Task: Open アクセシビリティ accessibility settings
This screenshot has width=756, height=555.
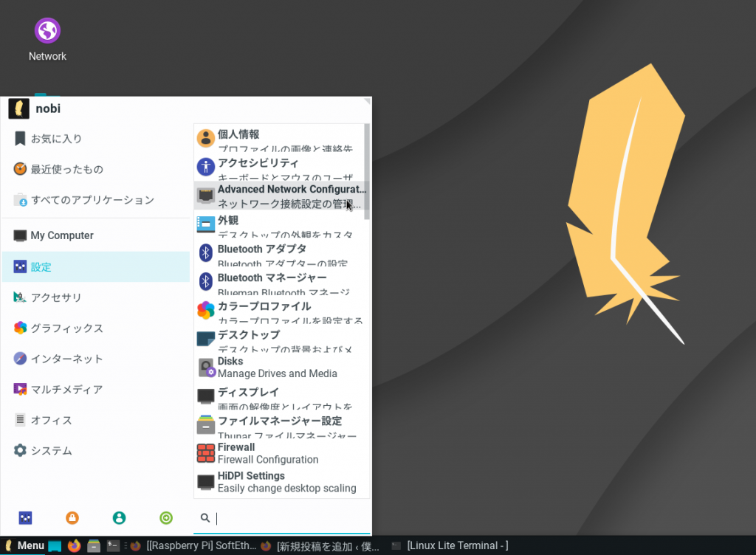Action: [x=279, y=167]
